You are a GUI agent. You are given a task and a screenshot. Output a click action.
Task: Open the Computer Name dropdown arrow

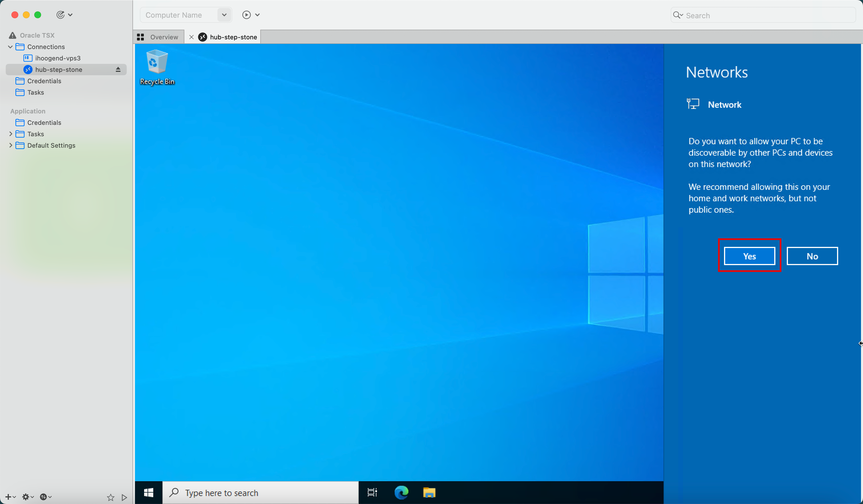pyautogui.click(x=224, y=15)
